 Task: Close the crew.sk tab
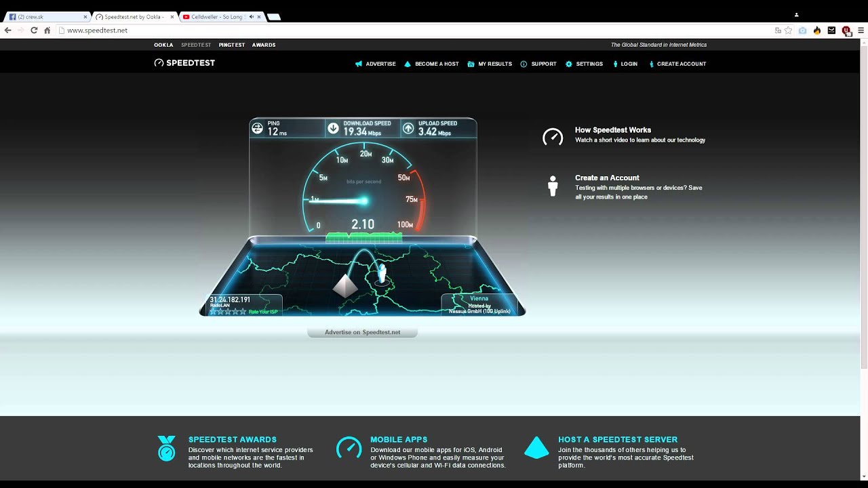85,17
